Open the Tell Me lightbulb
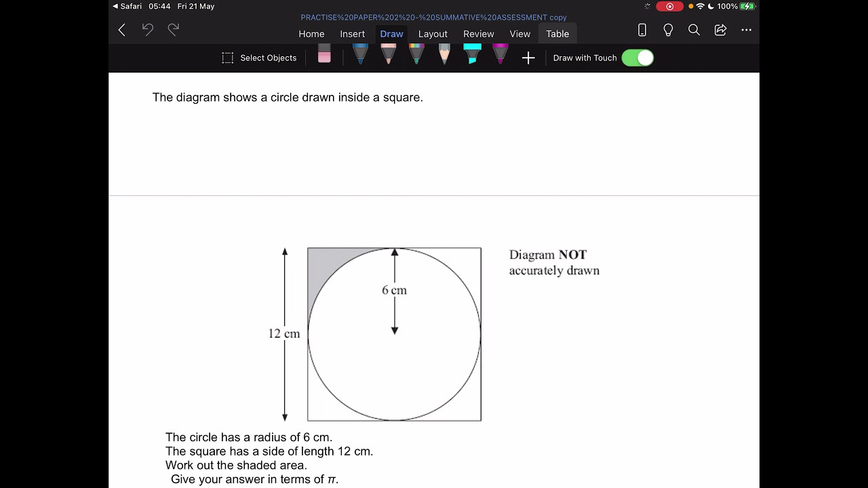 click(668, 30)
